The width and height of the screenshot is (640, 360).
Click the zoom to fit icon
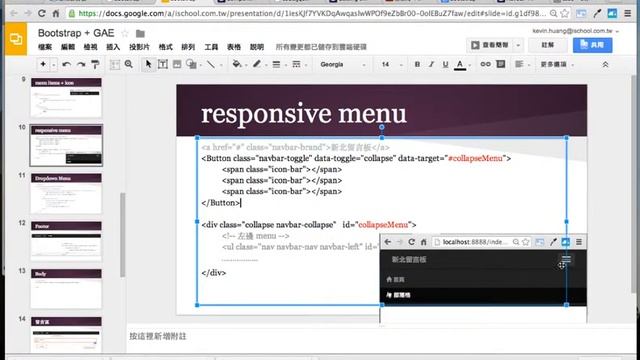(115, 64)
